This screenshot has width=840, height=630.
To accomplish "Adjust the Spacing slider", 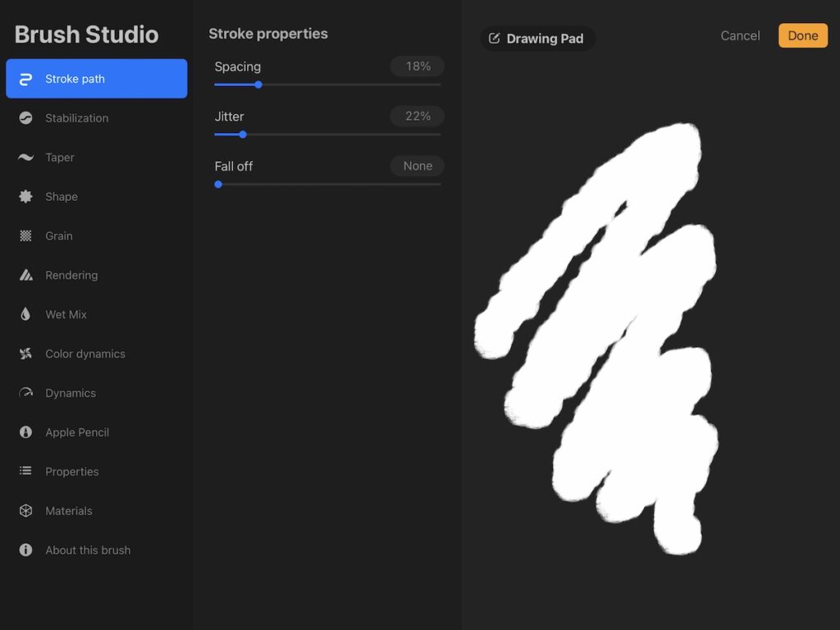I will (x=258, y=84).
